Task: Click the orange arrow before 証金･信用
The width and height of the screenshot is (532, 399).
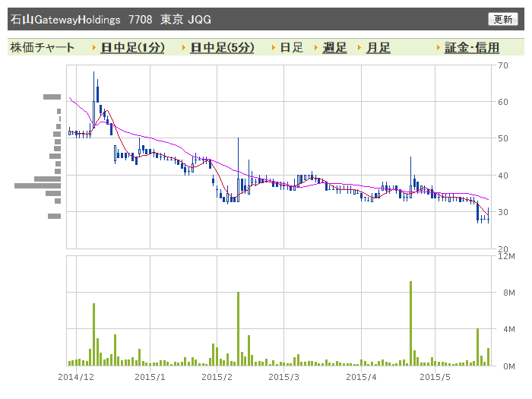Action: [439, 48]
